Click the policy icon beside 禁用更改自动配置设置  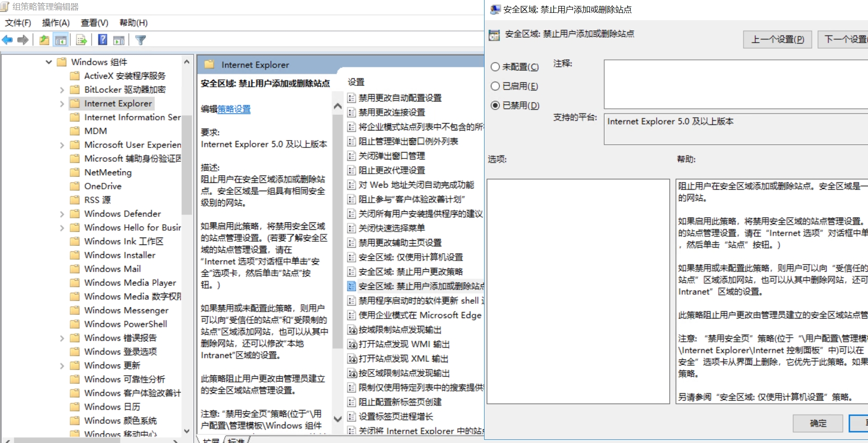click(352, 98)
